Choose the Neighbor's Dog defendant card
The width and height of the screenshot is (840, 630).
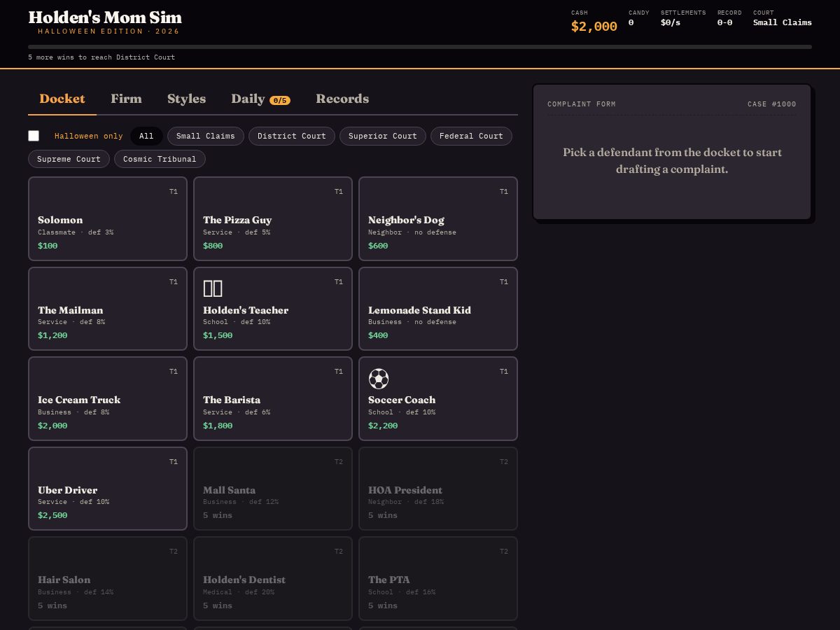point(438,218)
